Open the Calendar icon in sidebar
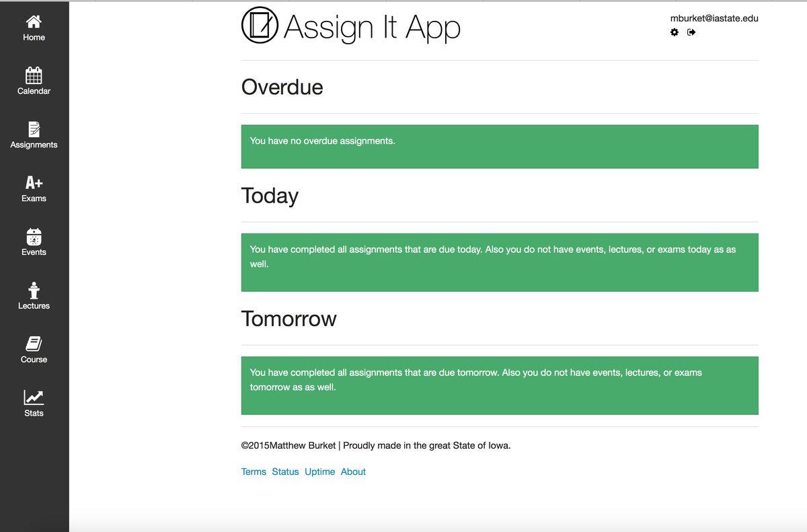 [34, 75]
